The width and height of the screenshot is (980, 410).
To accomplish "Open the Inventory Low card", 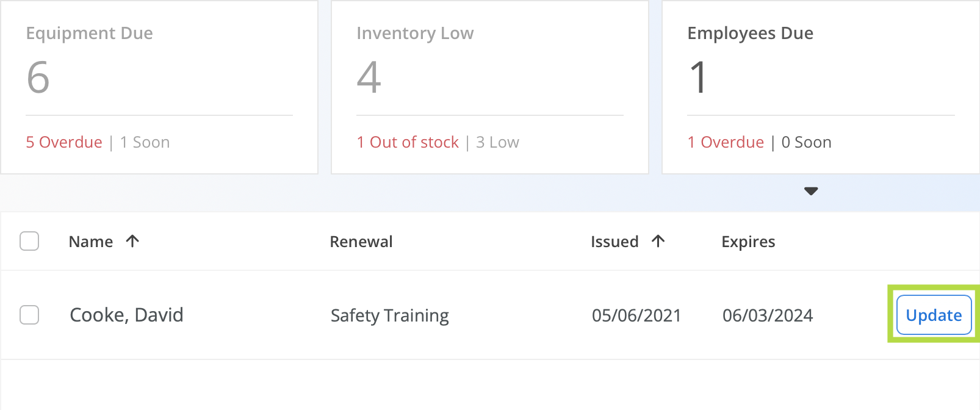I will (x=490, y=87).
